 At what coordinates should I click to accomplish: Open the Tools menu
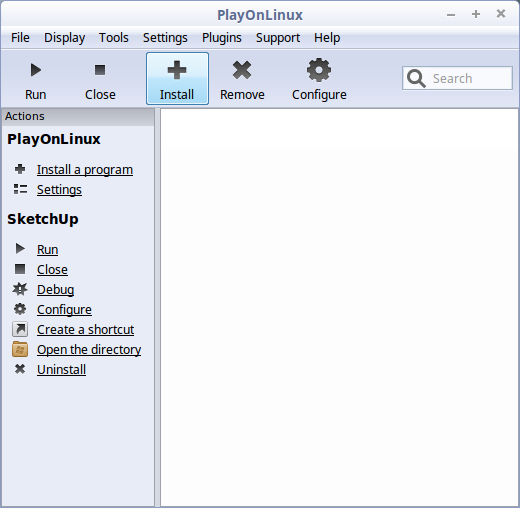point(114,38)
